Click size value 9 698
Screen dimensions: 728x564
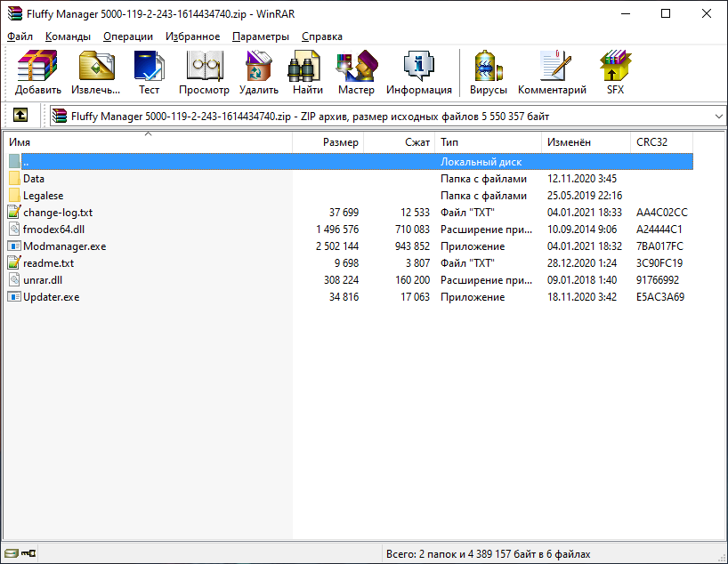(x=347, y=263)
